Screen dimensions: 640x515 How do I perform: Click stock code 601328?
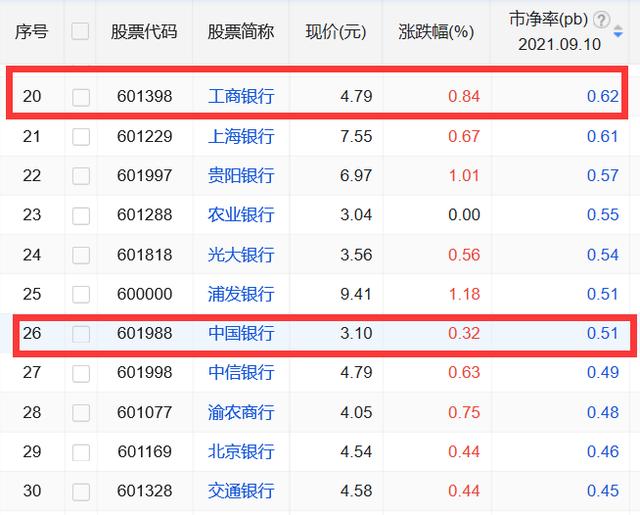click(x=144, y=491)
